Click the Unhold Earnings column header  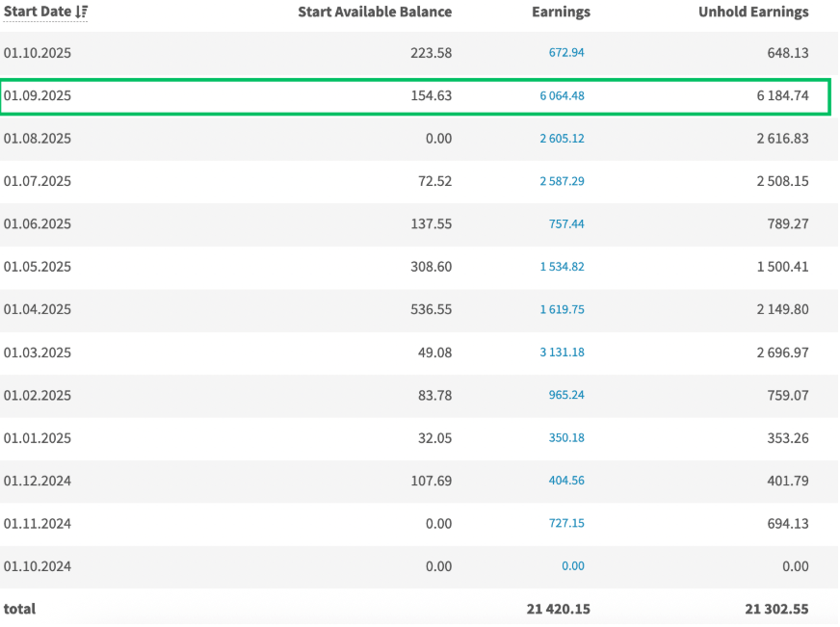(x=753, y=13)
